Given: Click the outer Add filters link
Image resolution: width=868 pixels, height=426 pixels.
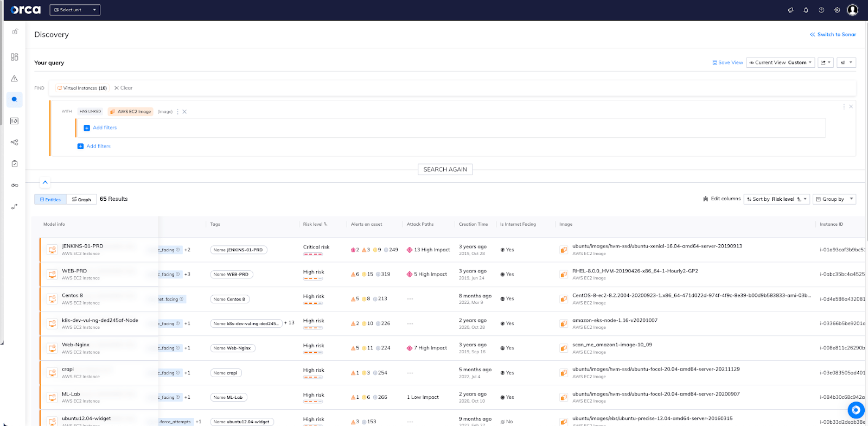Looking at the screenshot, I should tap(94, 146).
